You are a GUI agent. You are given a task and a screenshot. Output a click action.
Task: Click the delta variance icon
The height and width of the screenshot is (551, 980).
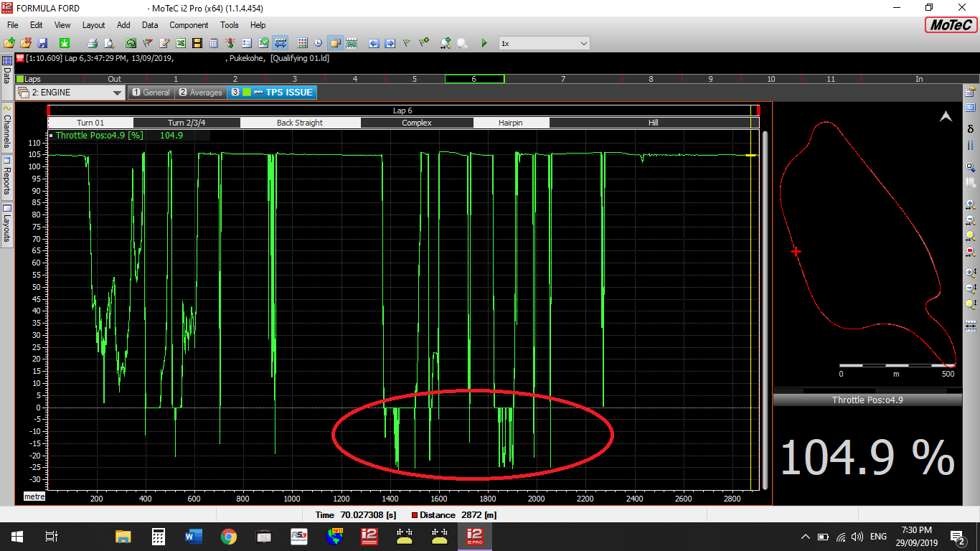click(971, 128)
